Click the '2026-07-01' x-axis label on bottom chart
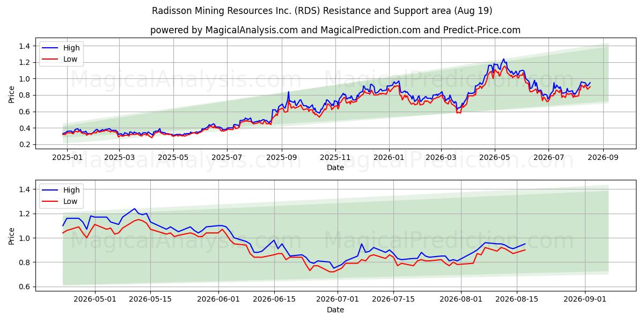Image resolution: width=644 pixels, height=322 pixels. (x=338, y=300)
